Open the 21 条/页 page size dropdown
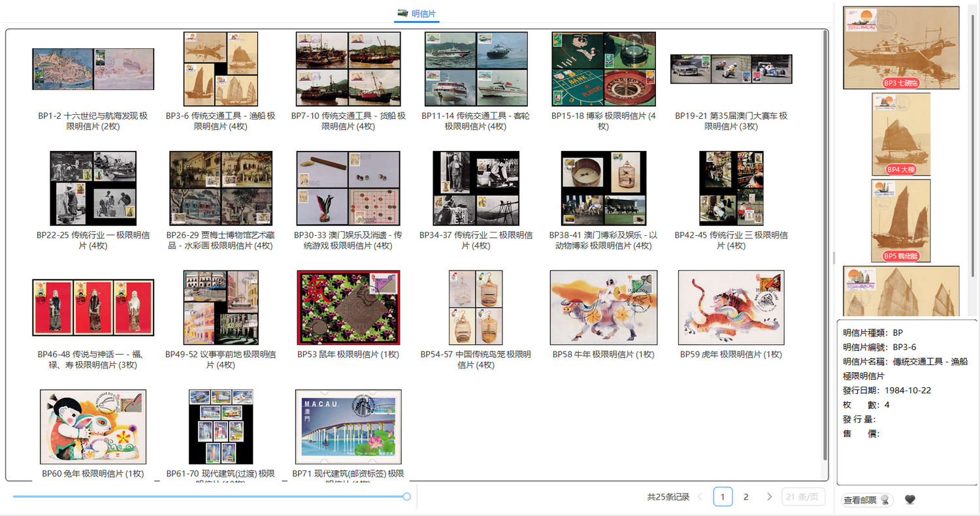This screenshot has width=980, height=516. (803, 497)
